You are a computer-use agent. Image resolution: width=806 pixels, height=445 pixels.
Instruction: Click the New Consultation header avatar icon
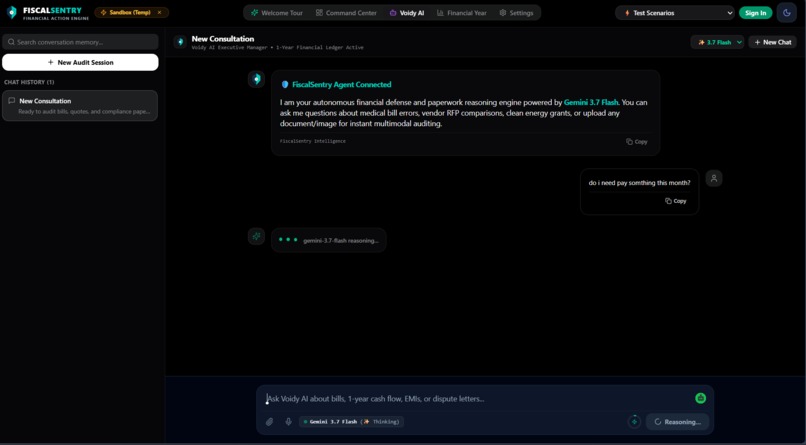[180, 42]
